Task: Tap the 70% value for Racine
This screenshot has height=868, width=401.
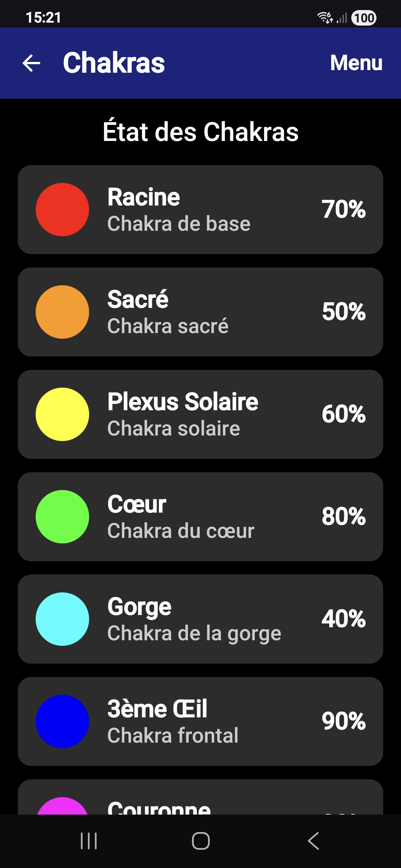Action: pyautogui.click(x=343, y=209)
